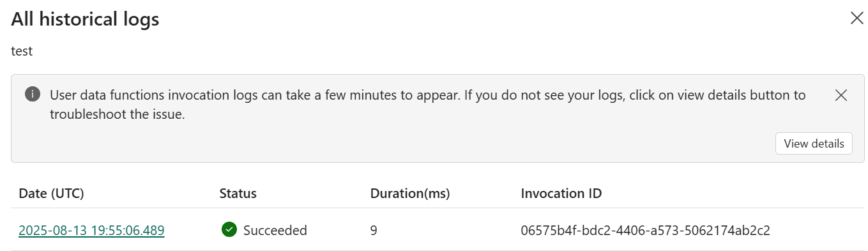Click the function name test subtitle
The image size is (868, 251).
(22, 51)
